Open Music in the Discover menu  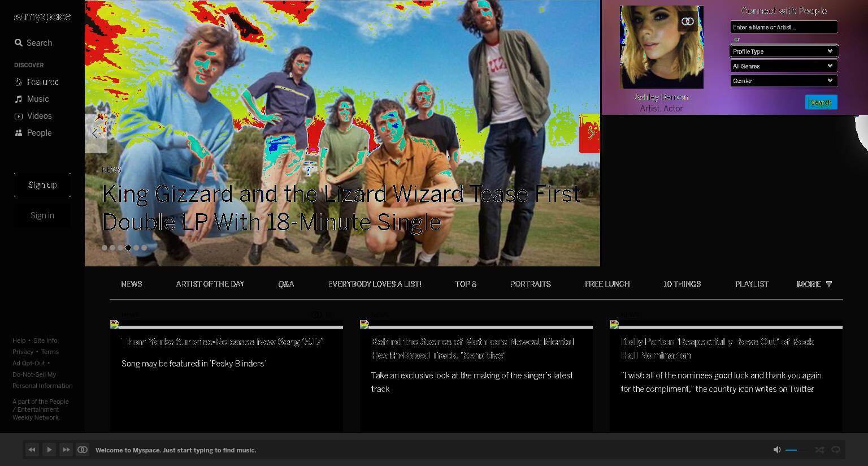coord(32,99)
